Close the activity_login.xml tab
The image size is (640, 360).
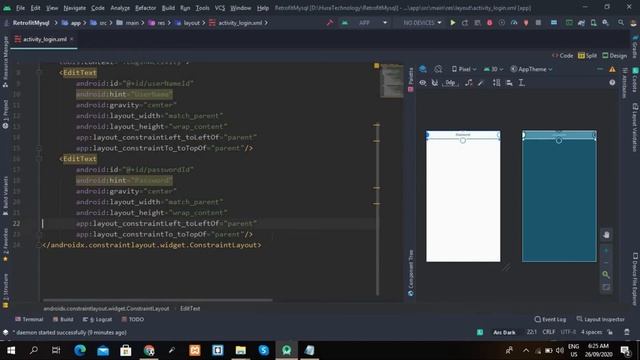(71, 39)
